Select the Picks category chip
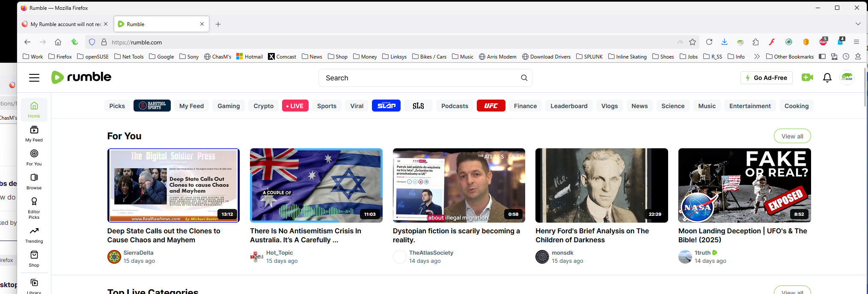 [x=117, y=106]
